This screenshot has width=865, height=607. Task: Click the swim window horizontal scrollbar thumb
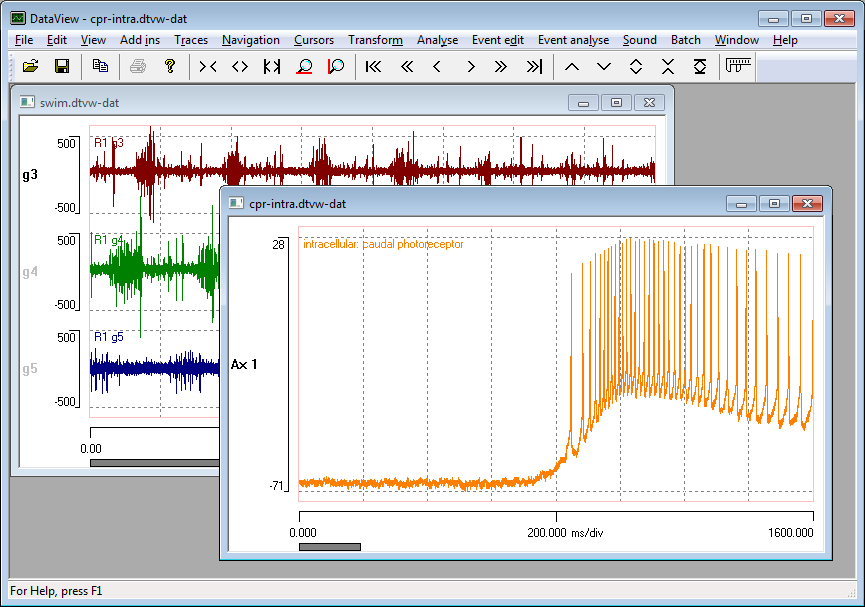155,463
